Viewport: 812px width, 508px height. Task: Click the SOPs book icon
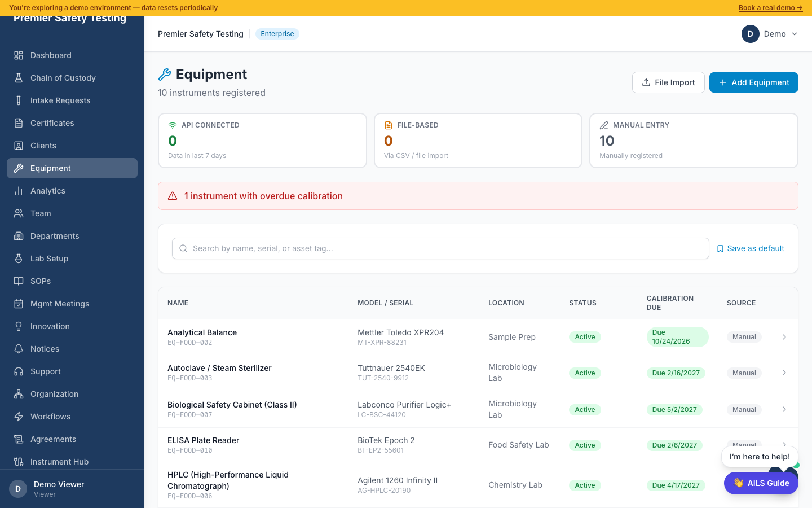tap(19, 281)
